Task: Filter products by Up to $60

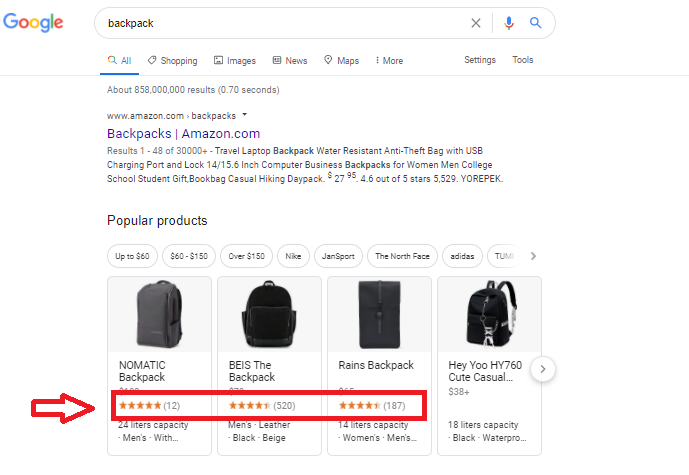Action: tap(132, 256)
